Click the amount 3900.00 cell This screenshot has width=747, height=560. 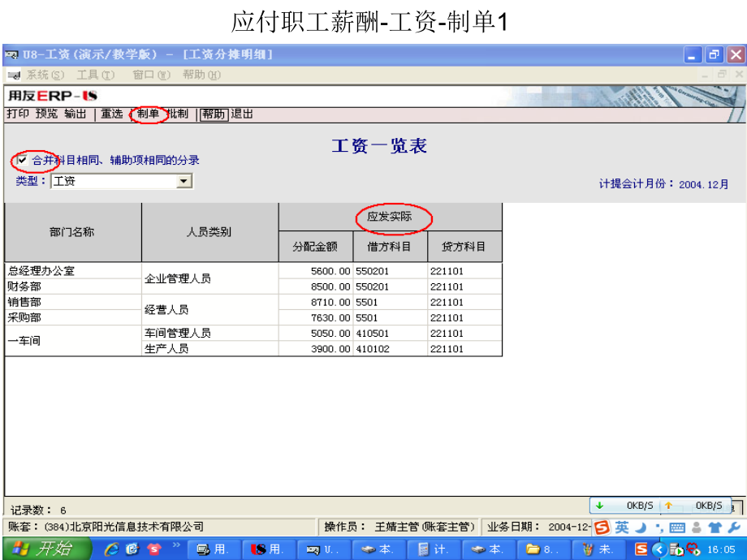tap(315, 348)
